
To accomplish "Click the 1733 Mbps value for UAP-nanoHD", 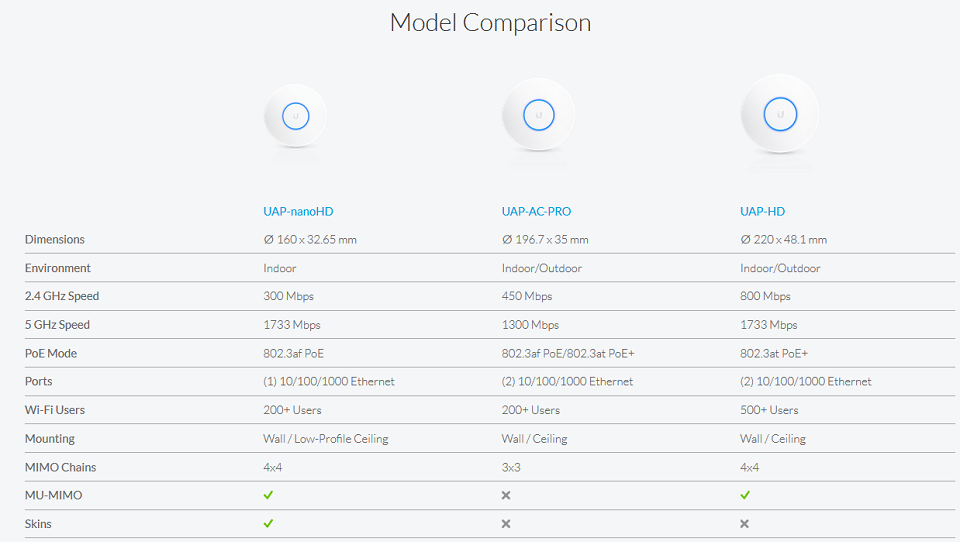I will (292, 325).
